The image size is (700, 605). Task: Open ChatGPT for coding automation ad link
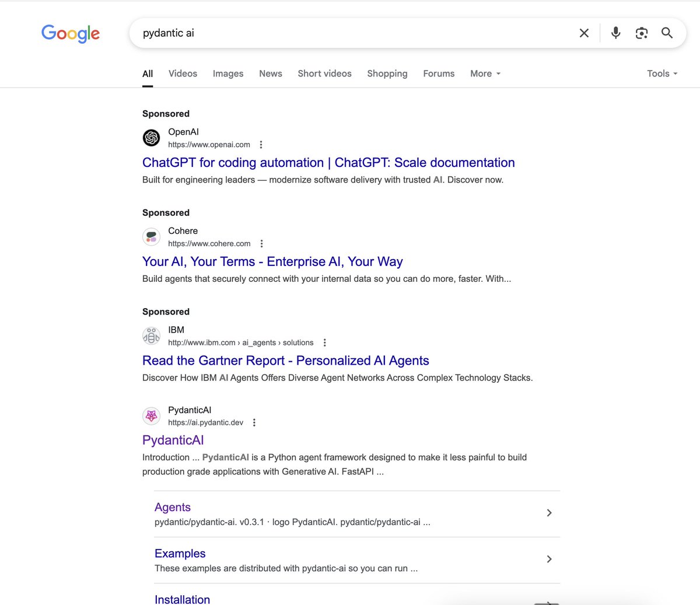[328, 163]
